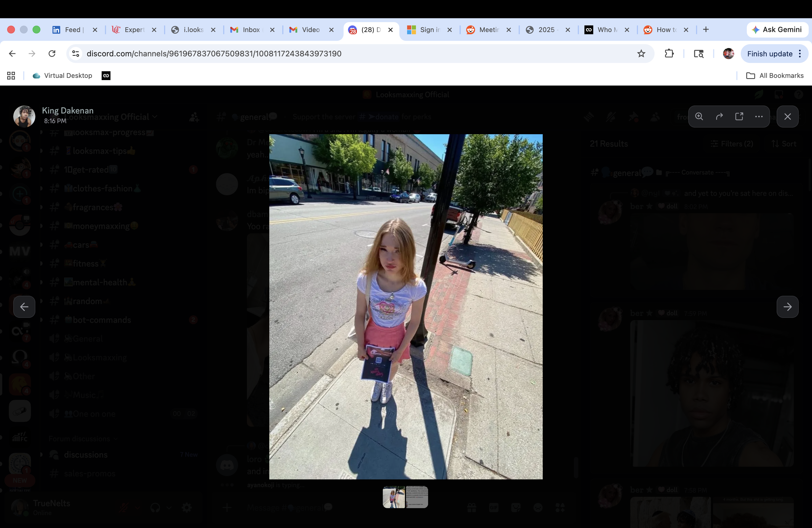Open the Chrome apps grid shortcut
Viewport: 812px width, 528px height.
pyautogui.click(x=11, y=76)
